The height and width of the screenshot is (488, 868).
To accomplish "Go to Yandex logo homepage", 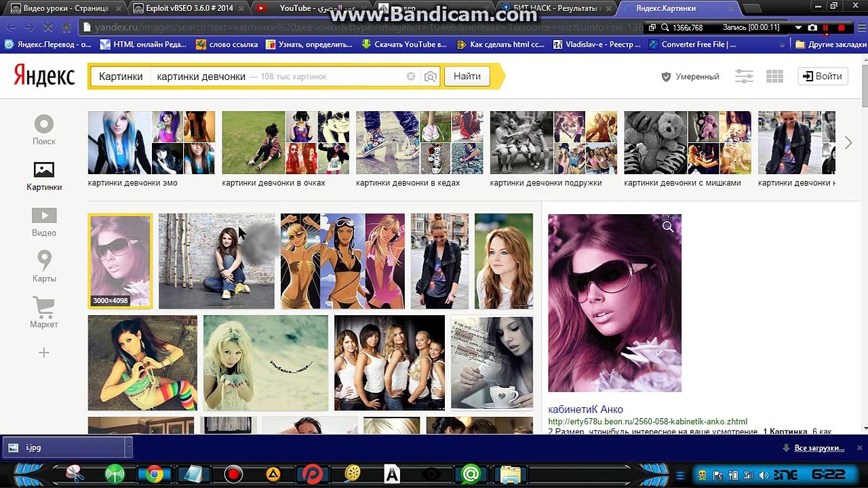I will [x=44, y=76].
